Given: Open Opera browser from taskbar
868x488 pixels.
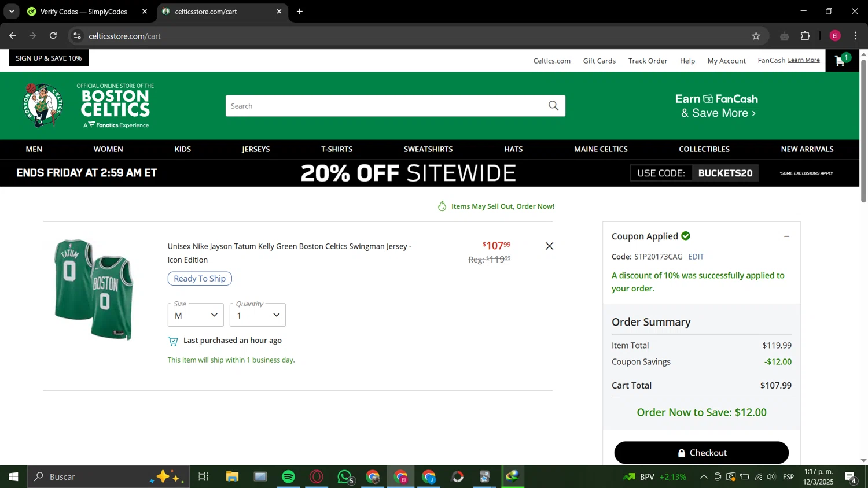Looking at the screenshot, I should pyautogui.click(x=317, y=476).
